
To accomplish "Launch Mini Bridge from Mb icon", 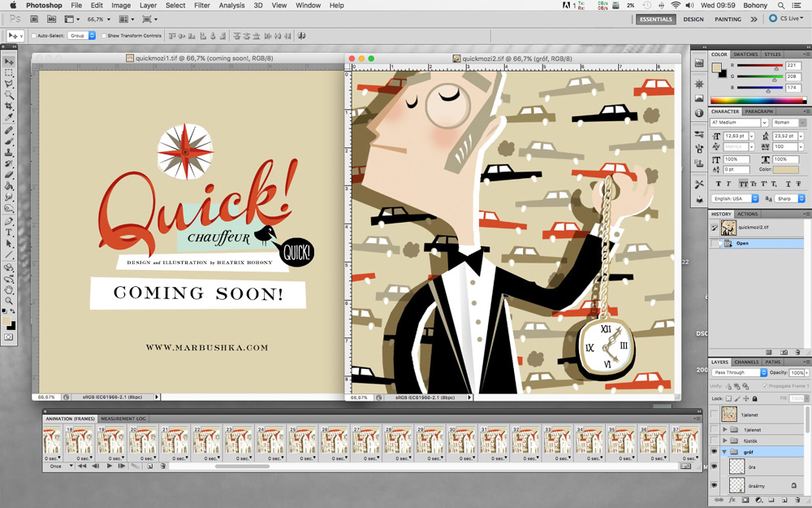I will click(x=51, y=20).
